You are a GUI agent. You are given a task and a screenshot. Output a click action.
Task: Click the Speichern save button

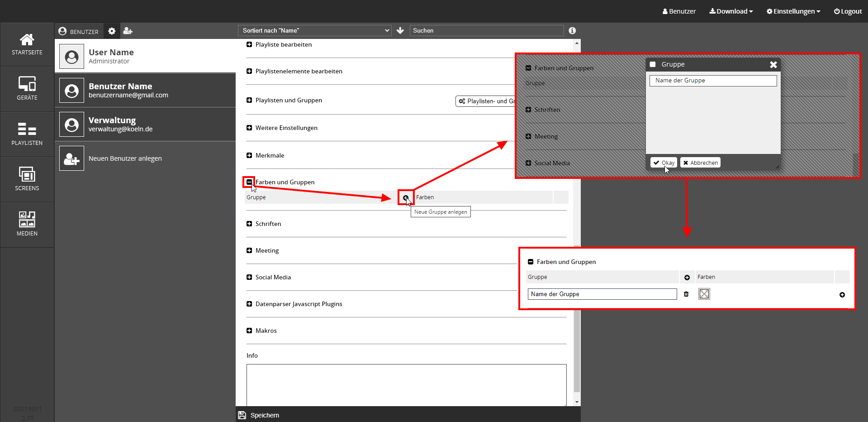click(259, 415)
